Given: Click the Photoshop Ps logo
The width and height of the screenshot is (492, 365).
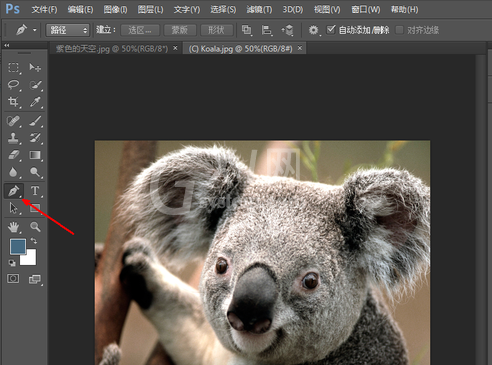Looking at the screenshot, I should (13, 9).
